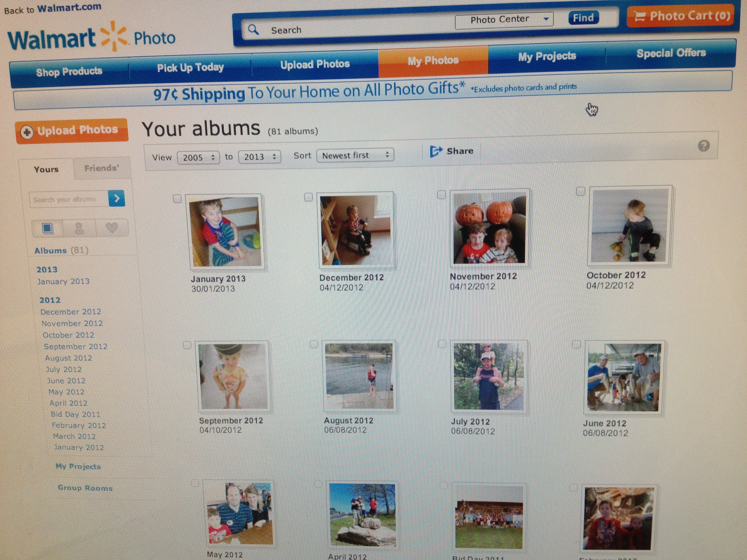The height and width of the screenshot is (560, 747).
Task: Check the December 2012 album checkbox
Action: pyautogui.click(x=308, y=197)
